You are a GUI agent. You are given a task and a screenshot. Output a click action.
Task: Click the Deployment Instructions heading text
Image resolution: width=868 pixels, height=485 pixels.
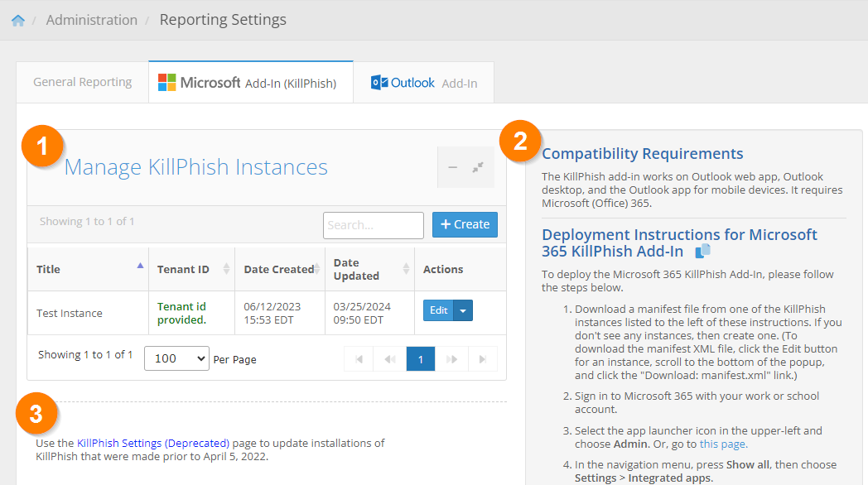click(x=679, y=242)
